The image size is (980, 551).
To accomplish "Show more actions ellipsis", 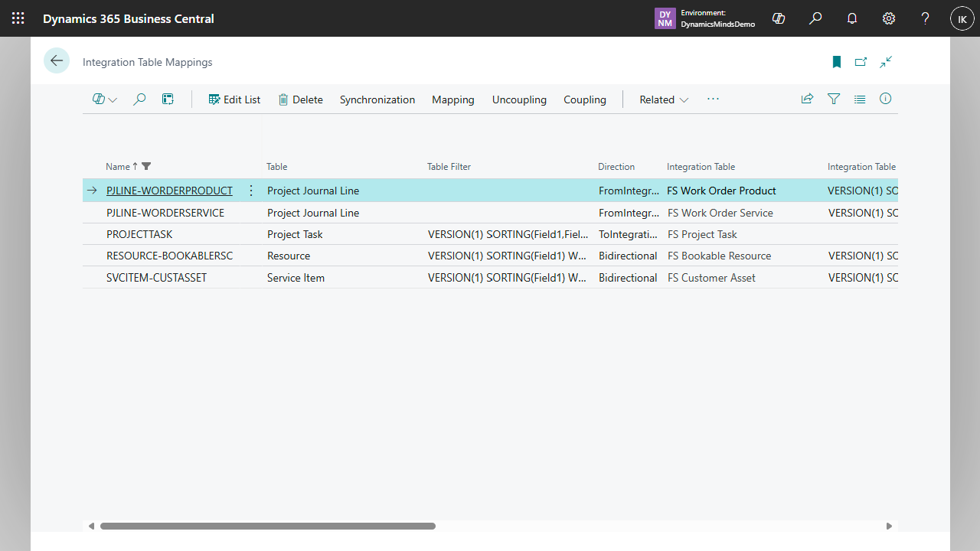I will [x=713, y=99].
